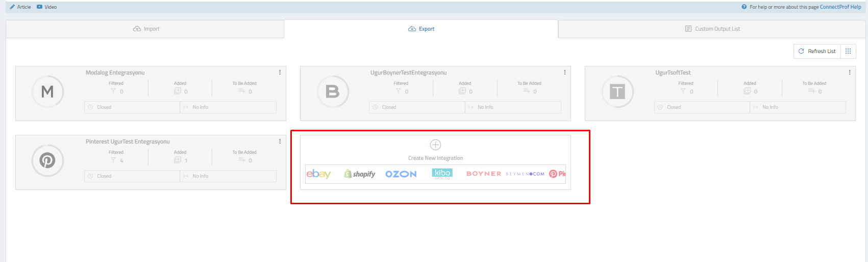Open Modalog Entegrasyonu three-dot menu

(280, 73)
